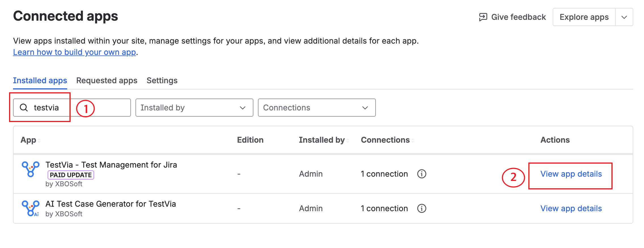Click the Give feedback speech icon
Image resolution: width=644 pixels, height=248 pixels.
pos(483,17)
